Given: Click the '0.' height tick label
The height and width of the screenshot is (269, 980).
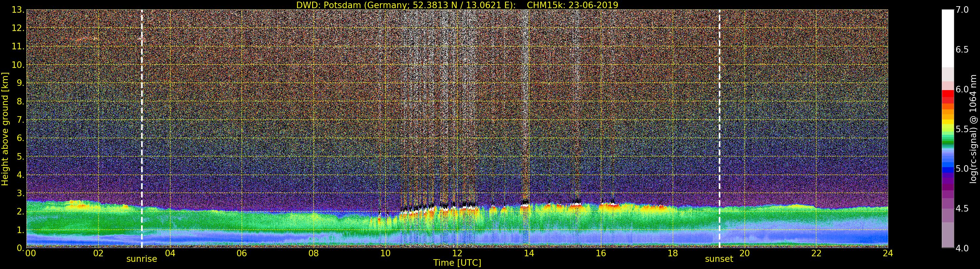Looking at the screenshot, I should pos(21,248).
